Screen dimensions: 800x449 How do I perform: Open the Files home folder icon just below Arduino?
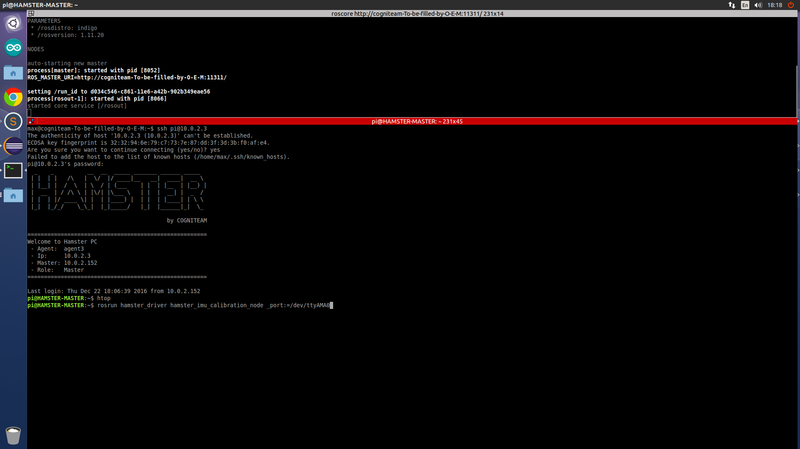(x=13, y=72)
